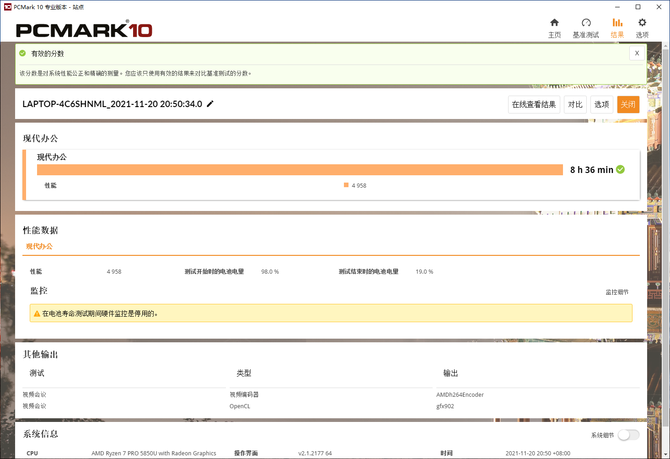Click the 对比 compare button

tap(575, 104)
